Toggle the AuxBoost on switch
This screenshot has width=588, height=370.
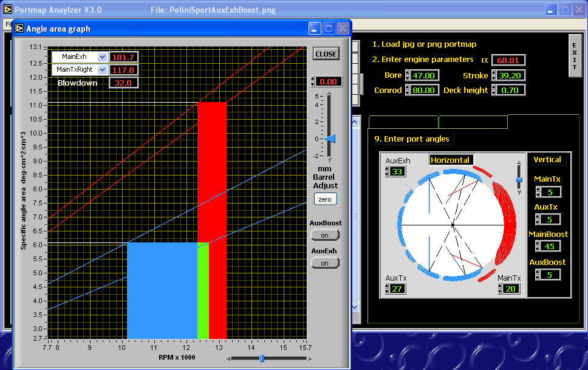pos(325,235)
